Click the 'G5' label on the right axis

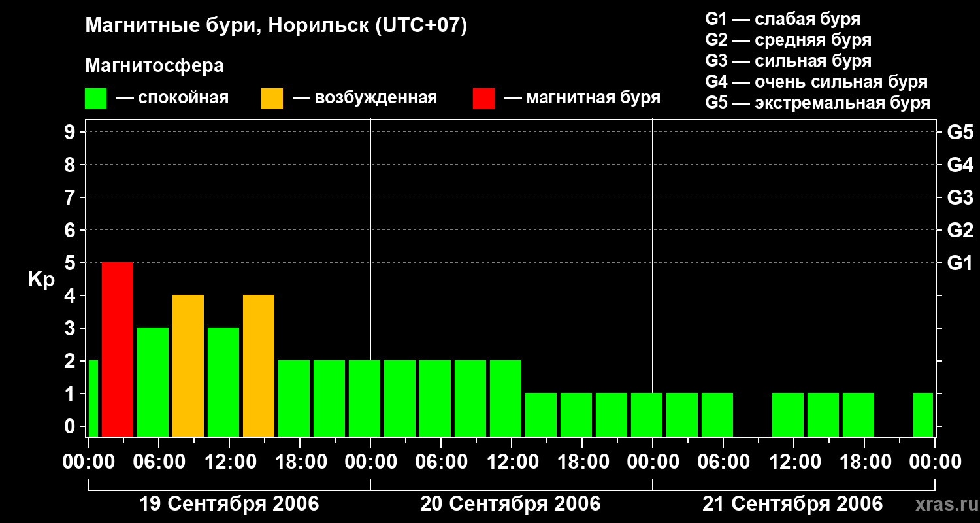click(960, 132)
